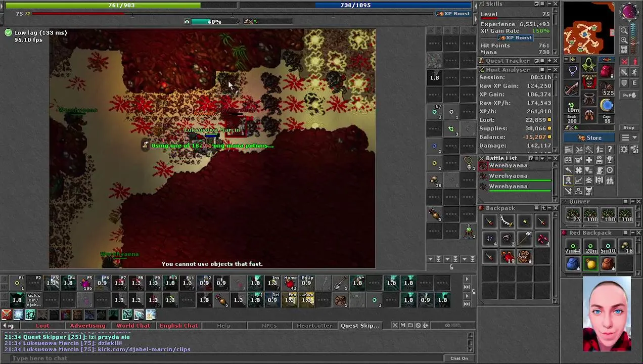
Task: Open the Red Backpack context menu
Action: pyautogui.click(x=625, y=233)
